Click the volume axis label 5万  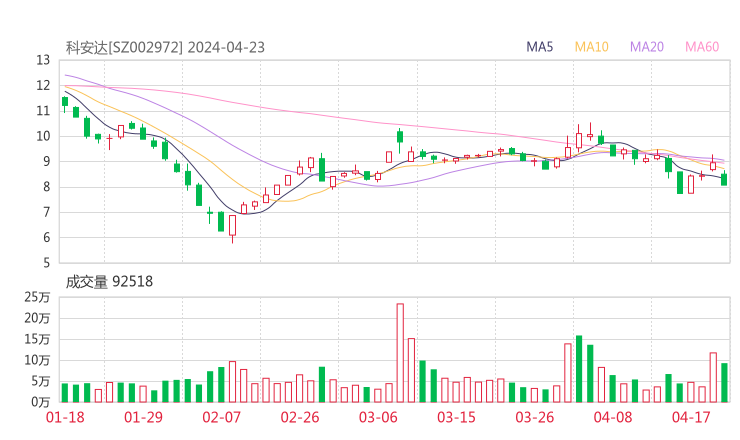point(41,381)
